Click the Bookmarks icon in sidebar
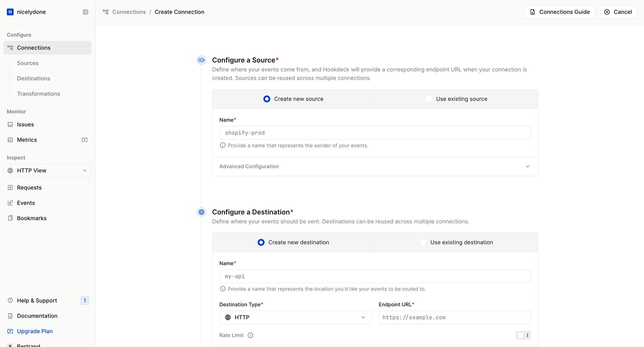 click(x=10, y=218)
